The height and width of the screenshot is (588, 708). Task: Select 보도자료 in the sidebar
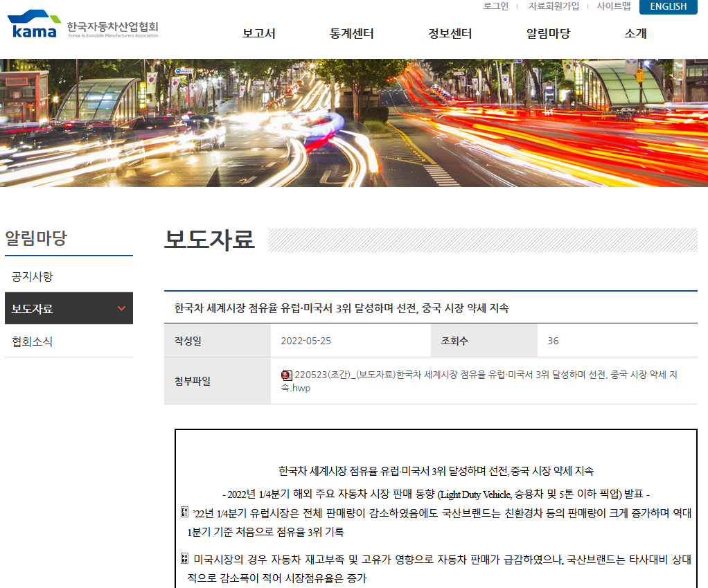coord(33,309)
